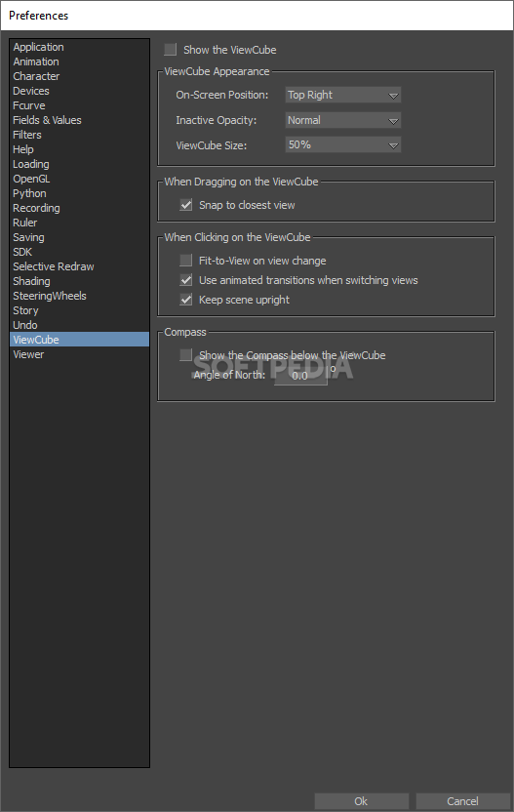The height and width of the screenshot is (812, 514).
Task: Open the On-Screen Position dropdown
Action: tap(343, 95)
